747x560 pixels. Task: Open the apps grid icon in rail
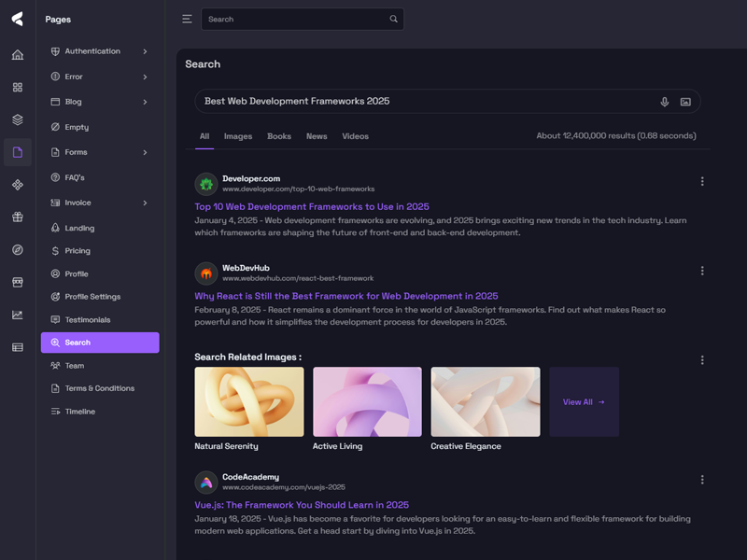17,88
